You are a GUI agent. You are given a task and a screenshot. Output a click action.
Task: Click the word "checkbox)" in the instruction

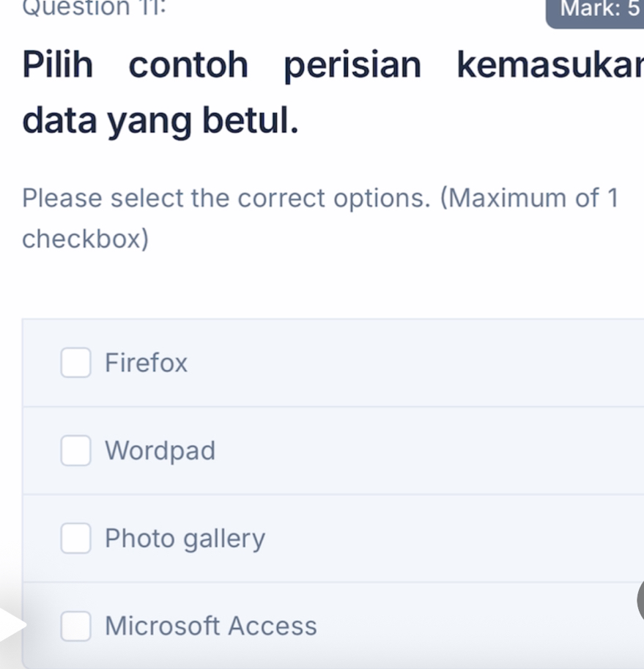point(86,239)
